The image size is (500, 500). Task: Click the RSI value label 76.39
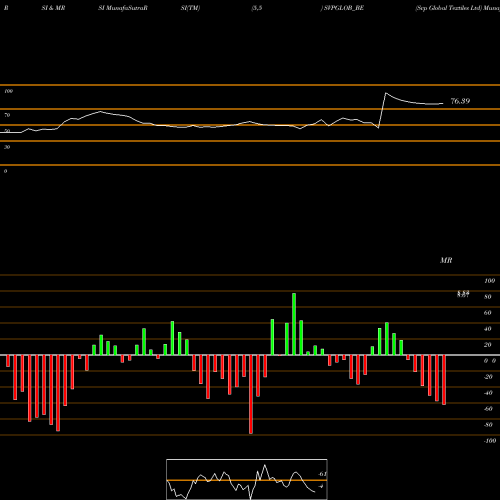pos(460,101)
